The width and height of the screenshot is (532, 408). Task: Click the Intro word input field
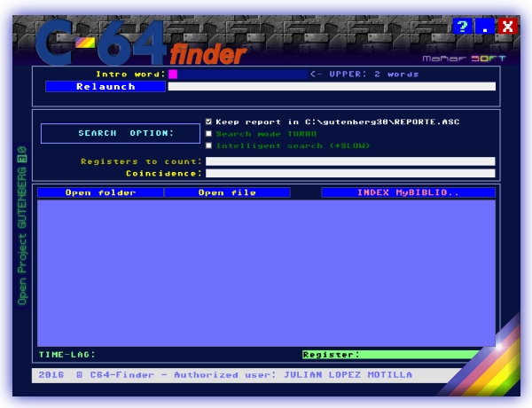click(x=238, y=75)
